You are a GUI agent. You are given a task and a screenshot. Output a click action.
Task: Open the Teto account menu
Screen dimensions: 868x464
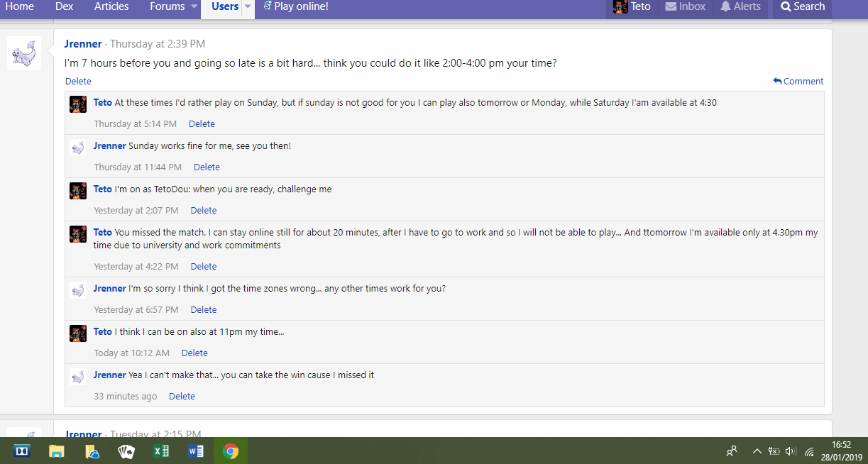pos(632,6)
